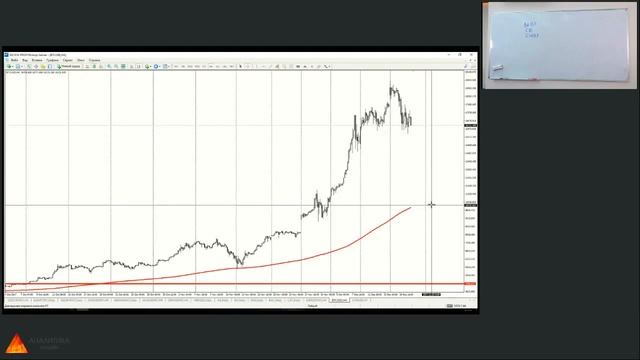Select the Crosshair tool

(247, 66)
